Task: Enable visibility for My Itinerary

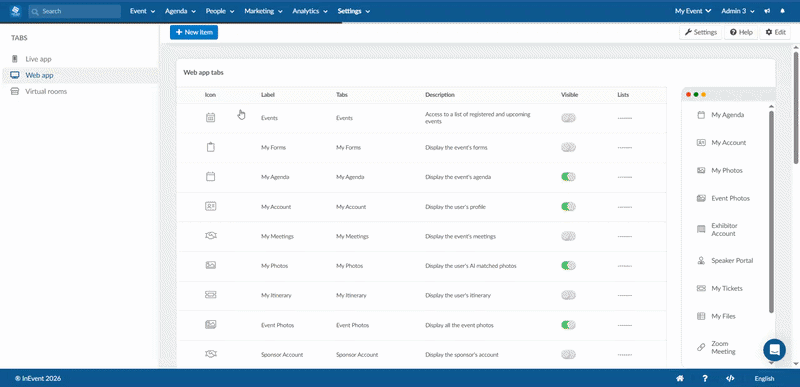Action: pos(568,295)
